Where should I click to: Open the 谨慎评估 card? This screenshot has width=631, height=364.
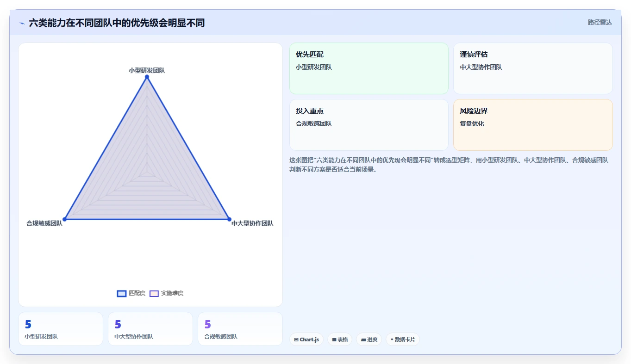tap(533, 68)
